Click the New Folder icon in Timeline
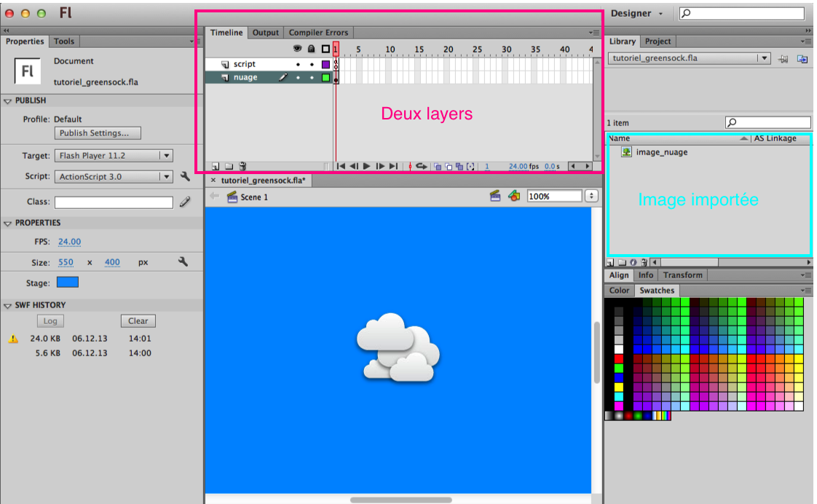Image resolution: width=817 pixels, height=504 pixels. coord(229,166)
